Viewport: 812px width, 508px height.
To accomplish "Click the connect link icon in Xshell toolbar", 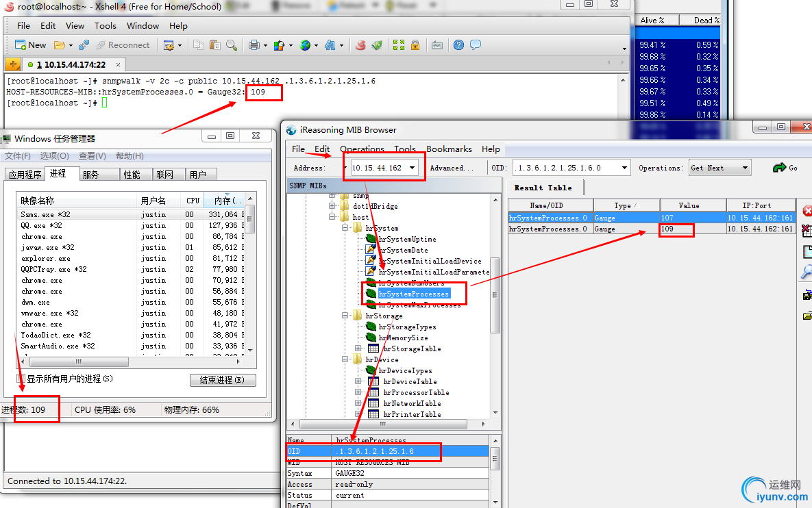I will tap(84, 45).
